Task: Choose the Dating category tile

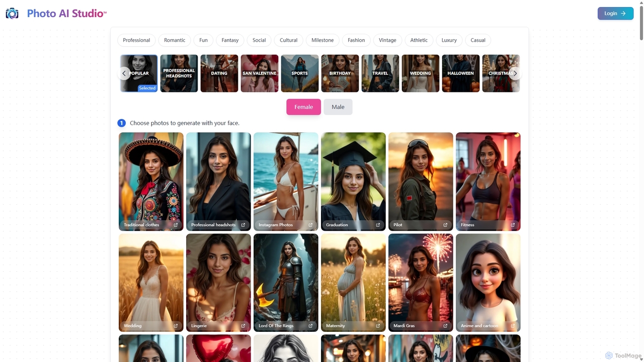Action: [219, 73]
